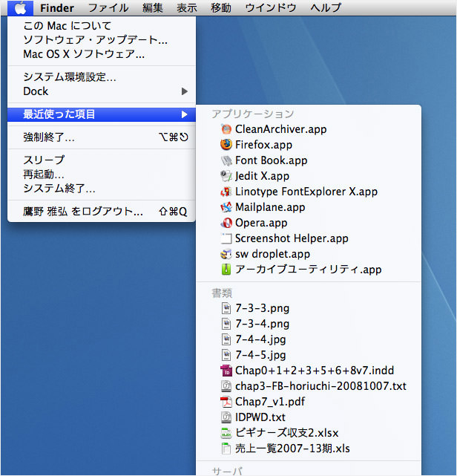Viewport: 457px width, 476px height.
Task: Open the 編集 menu
Action: click(x=153, y=8)
